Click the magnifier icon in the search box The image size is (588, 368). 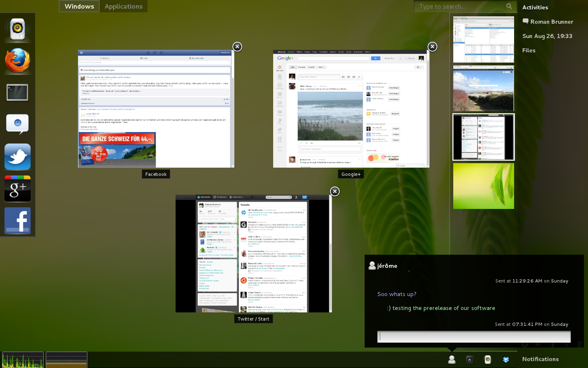coord(509,6)
